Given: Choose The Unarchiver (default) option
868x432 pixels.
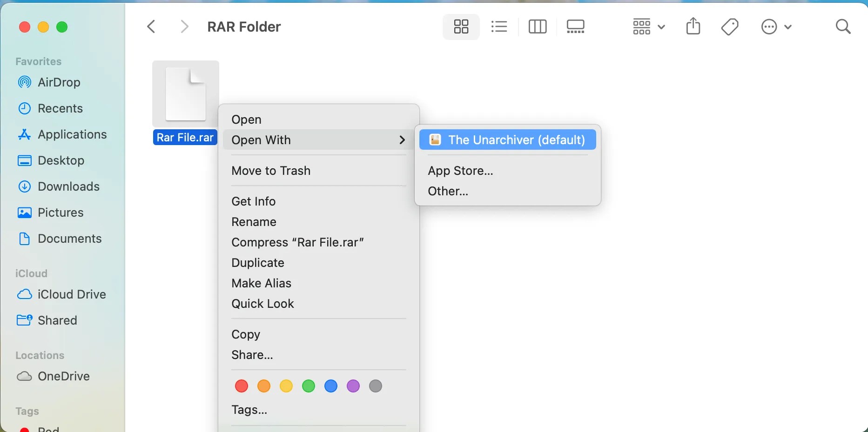Looking at the screenshot, I should coord(508,140).
